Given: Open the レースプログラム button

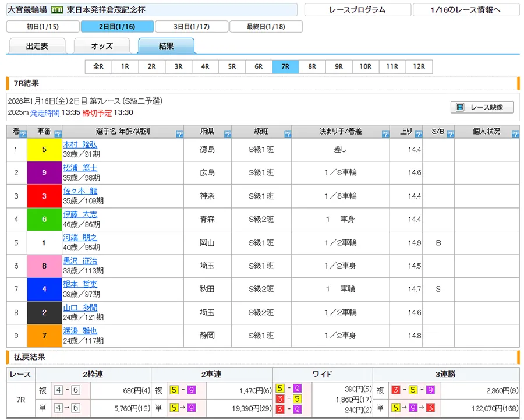Looking at the screenshot, I should point(357,10).
